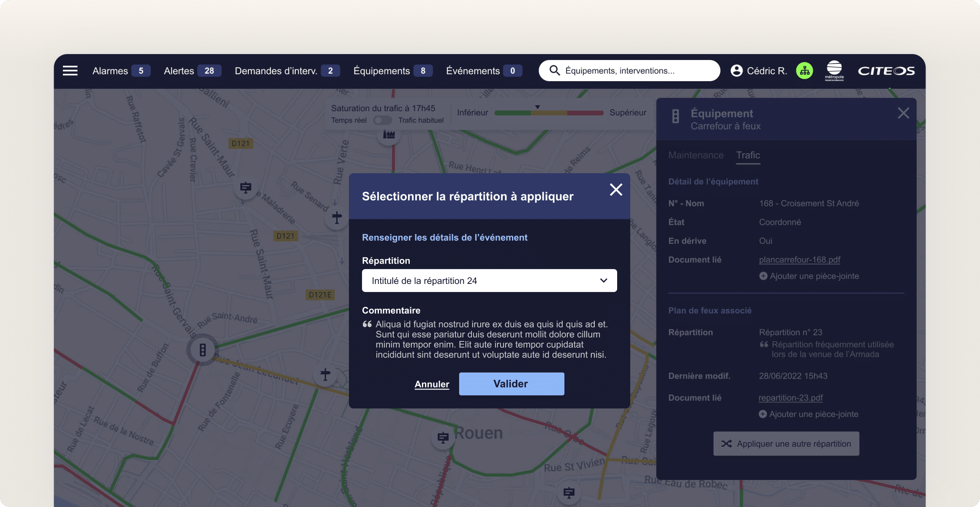Click the 168 - Croisement St André value
980x507 pixels.
point(809,203)
